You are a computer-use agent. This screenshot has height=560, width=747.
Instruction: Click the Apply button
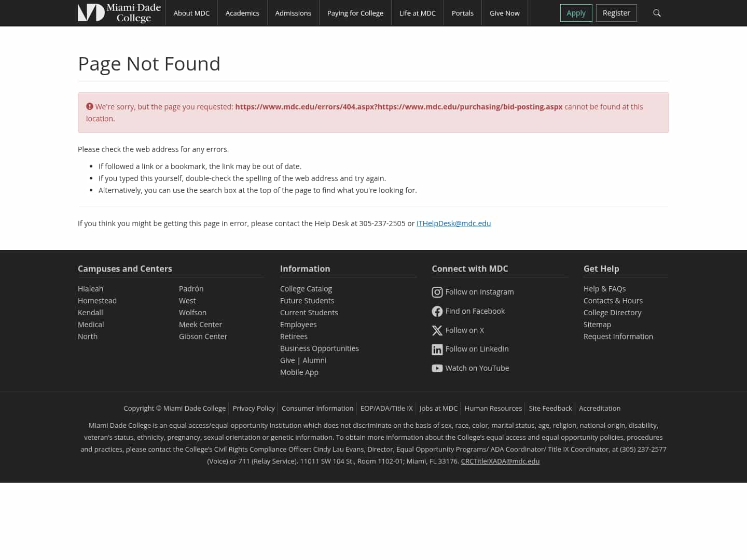[x=576, y=13]
